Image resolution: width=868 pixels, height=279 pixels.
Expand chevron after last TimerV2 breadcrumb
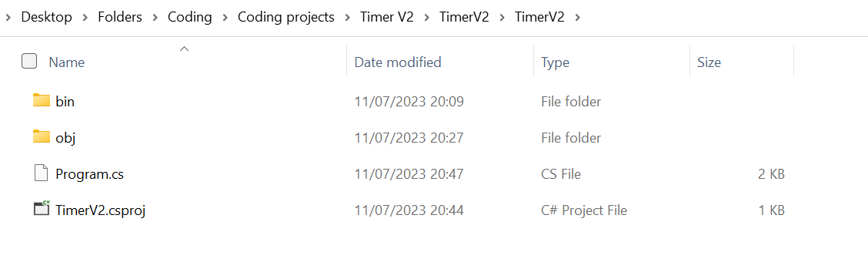tap(578, 17)
